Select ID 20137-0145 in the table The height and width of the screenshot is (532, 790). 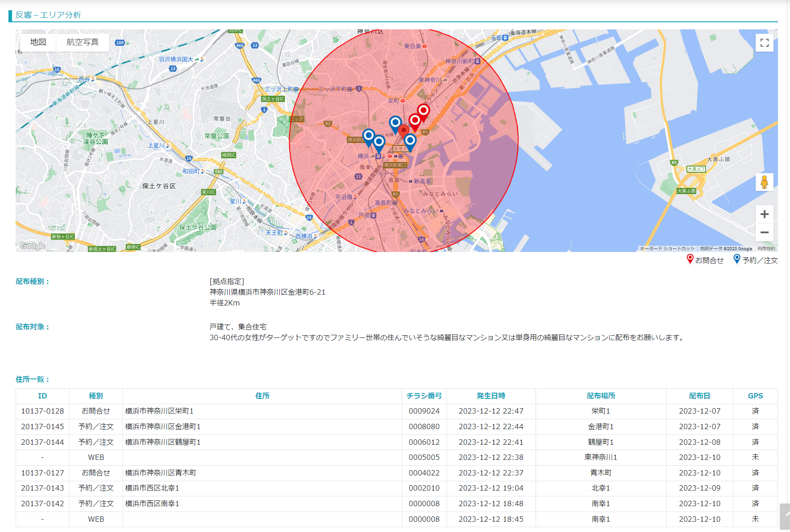(x=42, y=427)
